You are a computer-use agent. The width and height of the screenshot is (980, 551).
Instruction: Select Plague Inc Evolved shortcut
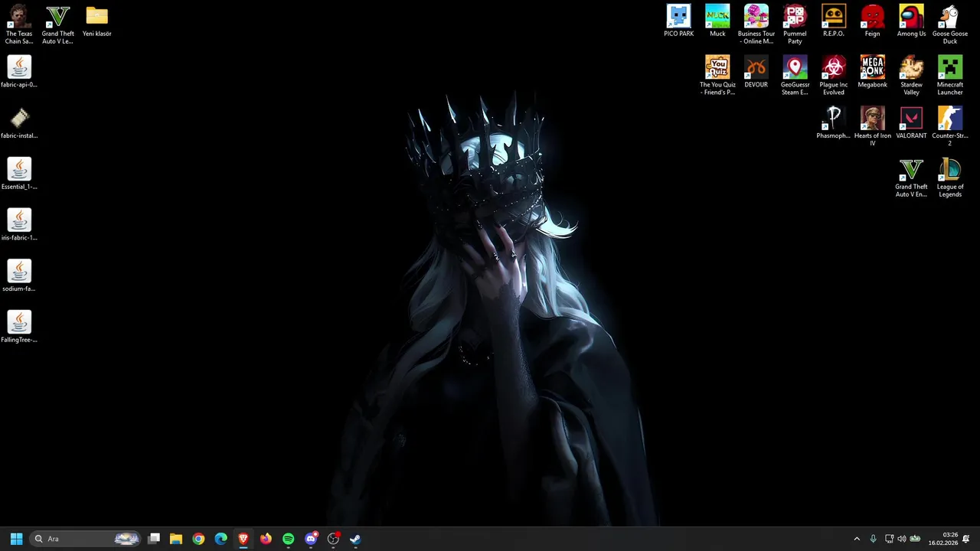click(x=834, y=76)
